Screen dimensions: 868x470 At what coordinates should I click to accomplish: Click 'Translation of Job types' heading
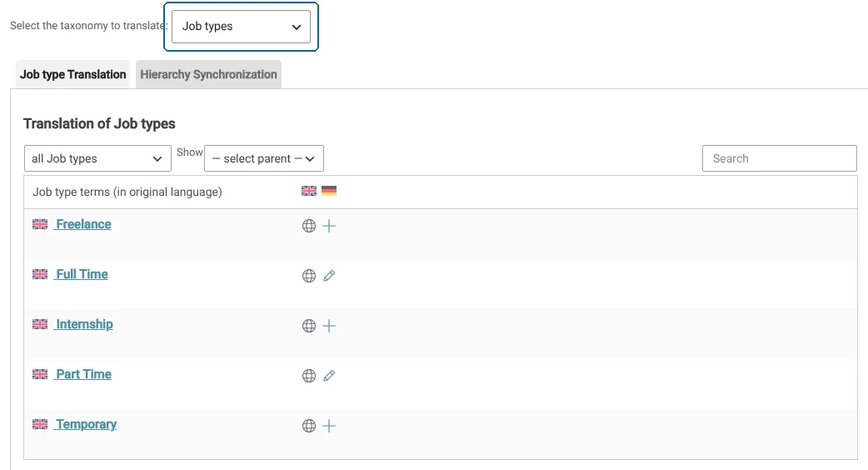(x=99, y=123)
